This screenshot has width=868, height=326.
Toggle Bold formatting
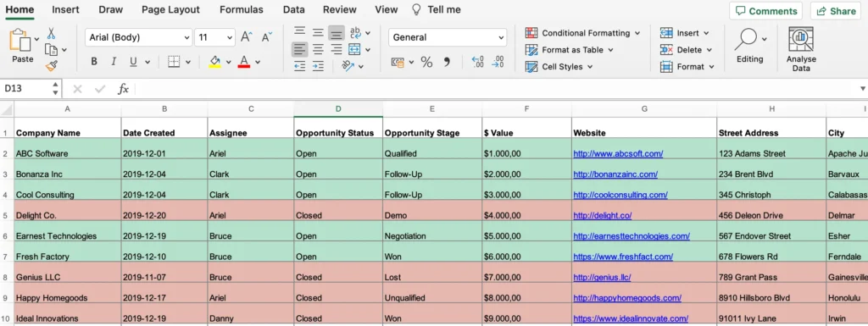pos(94,61)
